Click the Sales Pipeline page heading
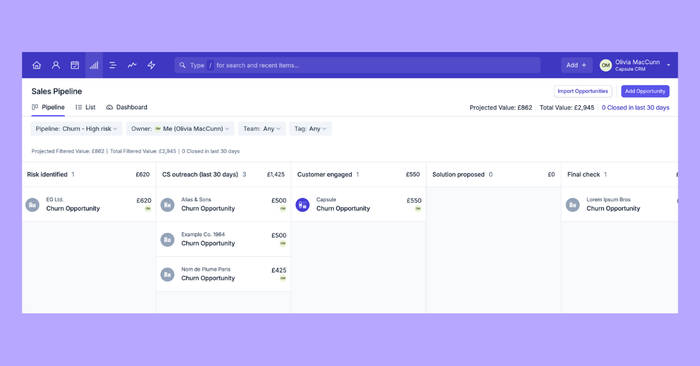700x366 pixels. [x=57, y=91]
